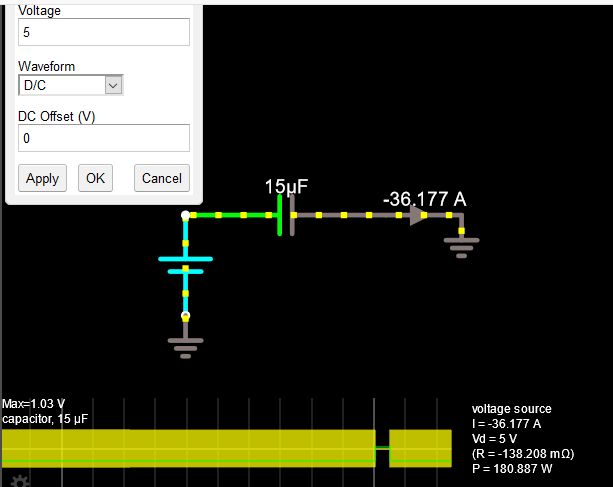Click the 'R = -138.208 mΩ' info line
Screen dimensions: 613x487
coord(523,454)
